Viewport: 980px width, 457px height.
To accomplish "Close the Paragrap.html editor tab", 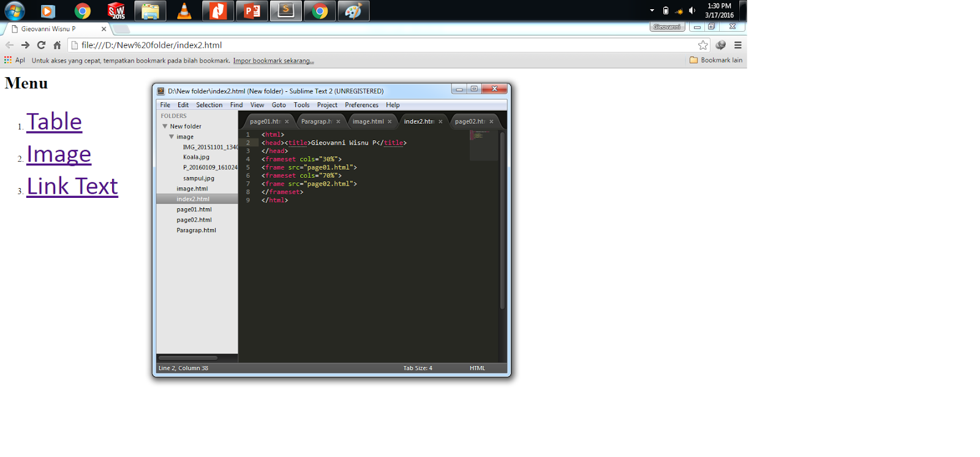I will click(338, 121).
